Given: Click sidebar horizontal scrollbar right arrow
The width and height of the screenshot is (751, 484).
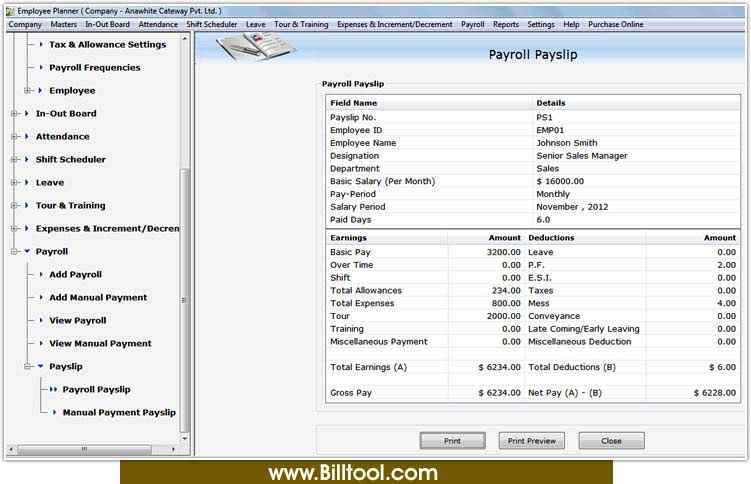Looking at the screenshot, I should [173, 449].
